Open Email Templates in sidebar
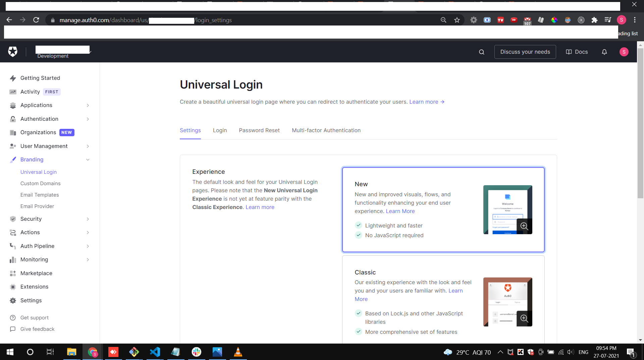 [x=40, y=195]
